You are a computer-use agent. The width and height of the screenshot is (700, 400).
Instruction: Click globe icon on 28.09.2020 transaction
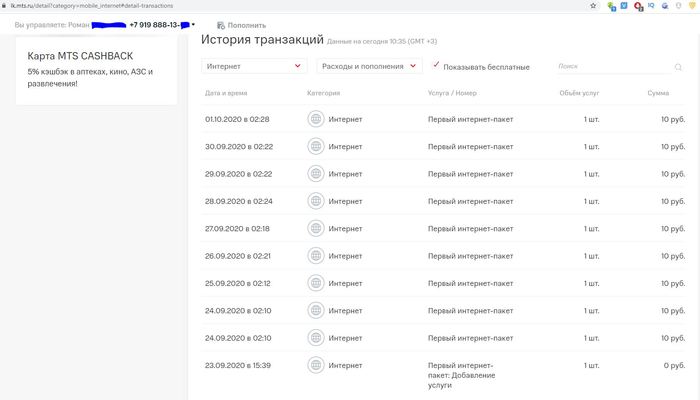pos(316,201)
